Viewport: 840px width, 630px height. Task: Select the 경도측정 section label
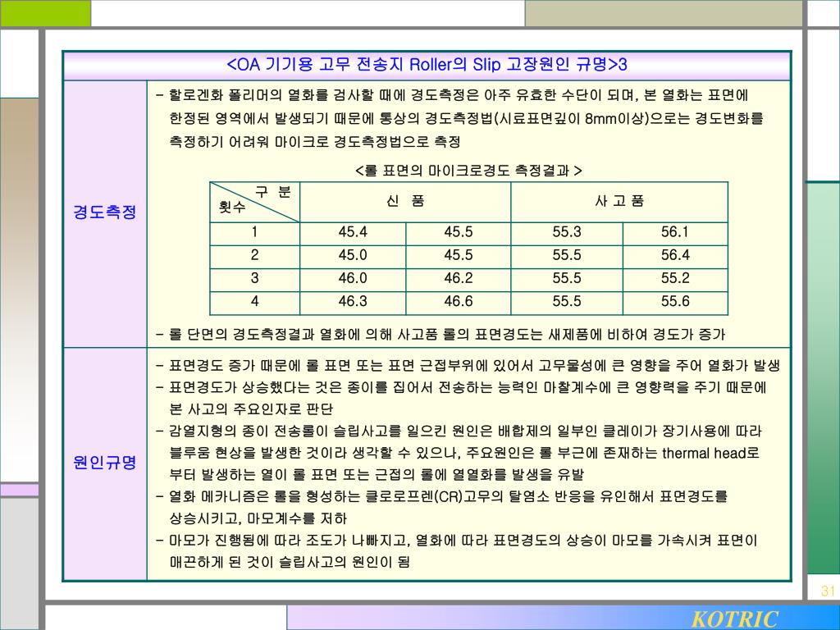click(x=105, y=212)
